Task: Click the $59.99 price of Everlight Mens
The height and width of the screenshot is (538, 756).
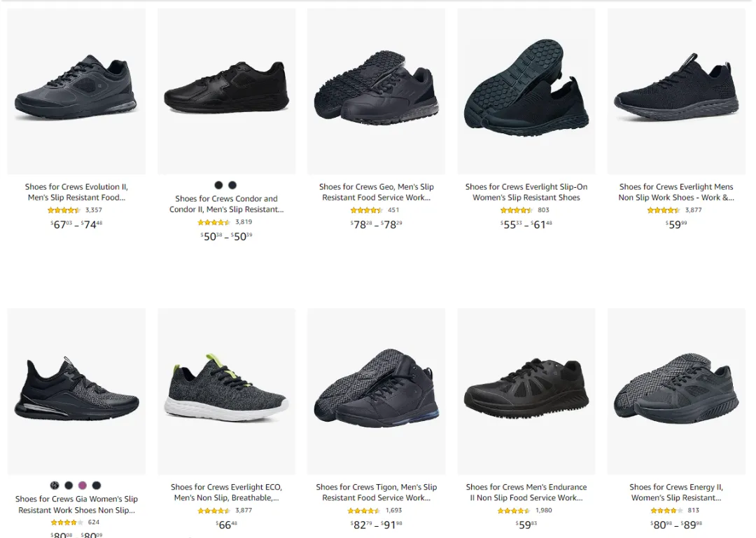Action: [676, 224]
